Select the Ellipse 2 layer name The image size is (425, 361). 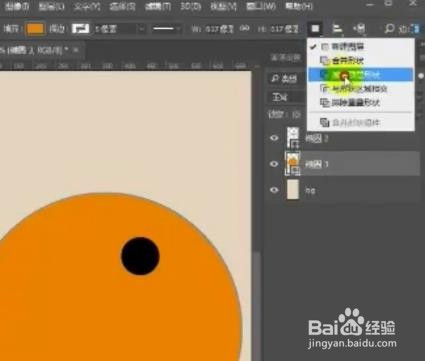pyautogui.click(x=317, y=138)
